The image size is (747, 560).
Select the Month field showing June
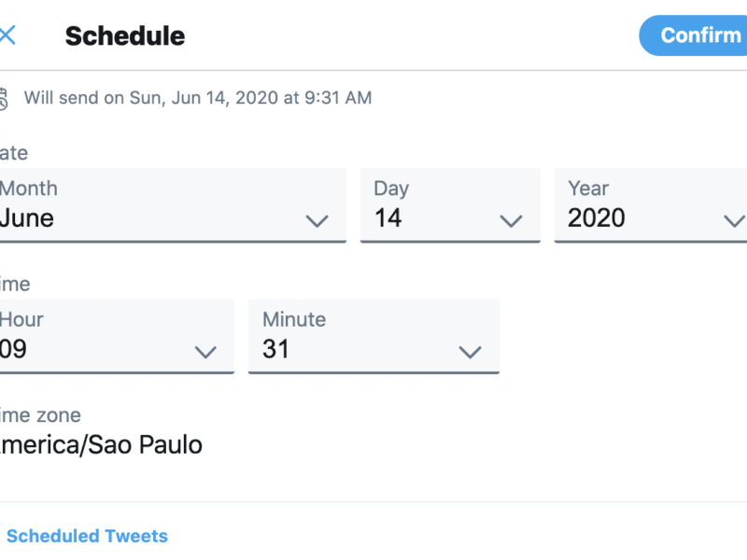173,205
